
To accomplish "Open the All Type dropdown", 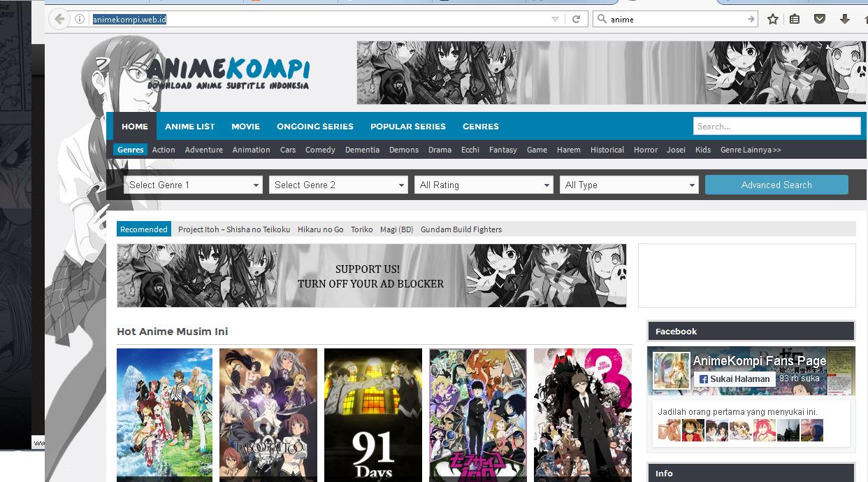I will click(628, 185).
